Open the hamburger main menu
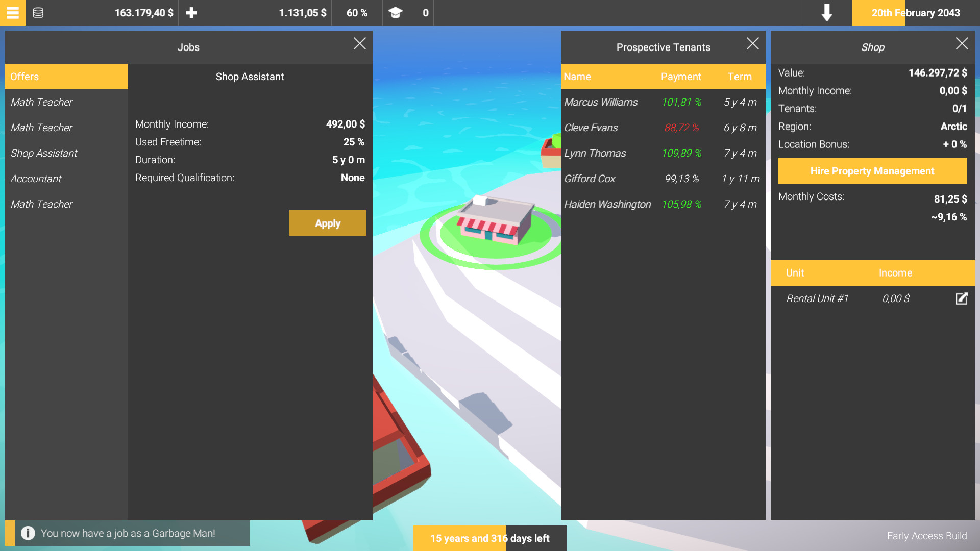This screenshot has width=980, height=551. coord(12,13)
